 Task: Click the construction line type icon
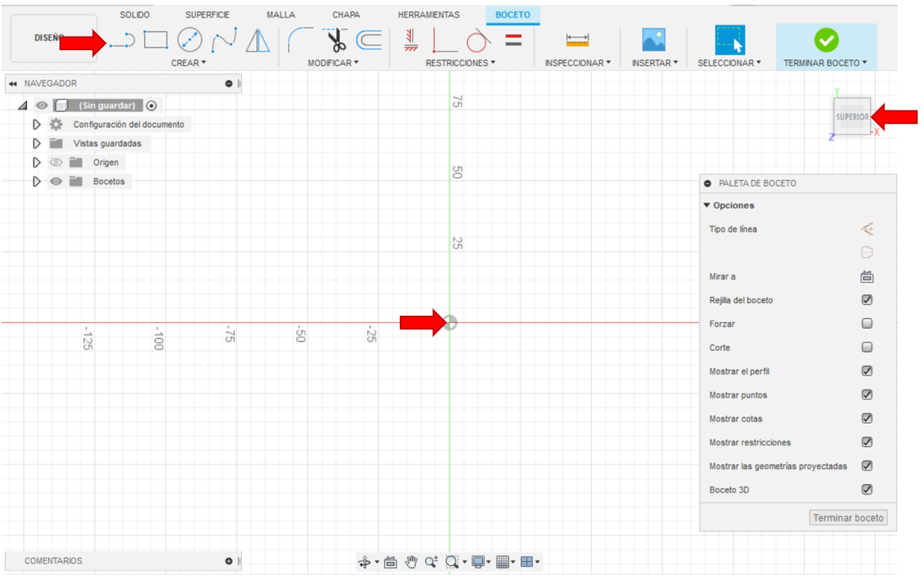pos(866,229)
